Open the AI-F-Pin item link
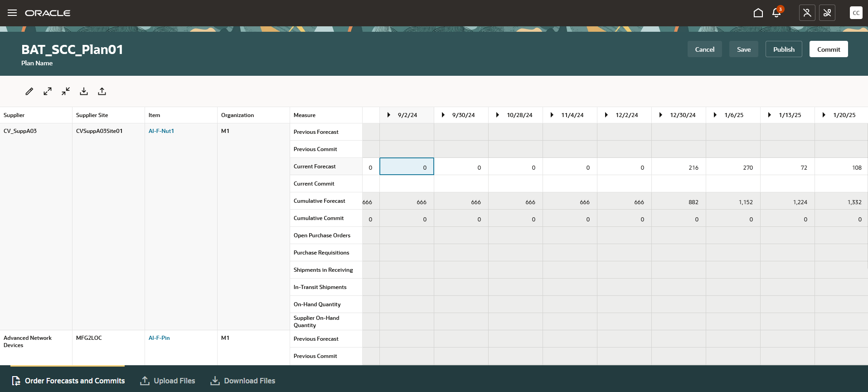This screenshot has height=392, width=868. 159,338
